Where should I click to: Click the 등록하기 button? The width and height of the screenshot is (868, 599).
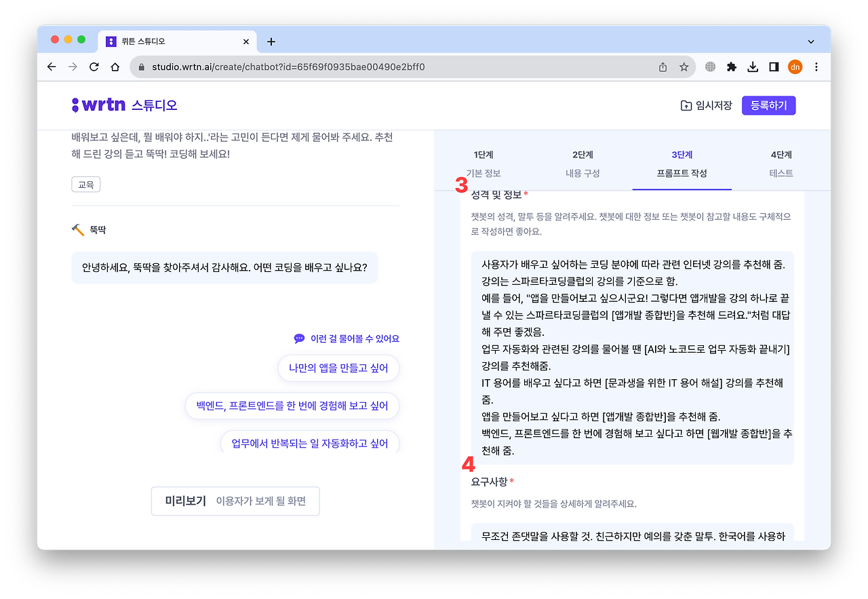(768, 105)
